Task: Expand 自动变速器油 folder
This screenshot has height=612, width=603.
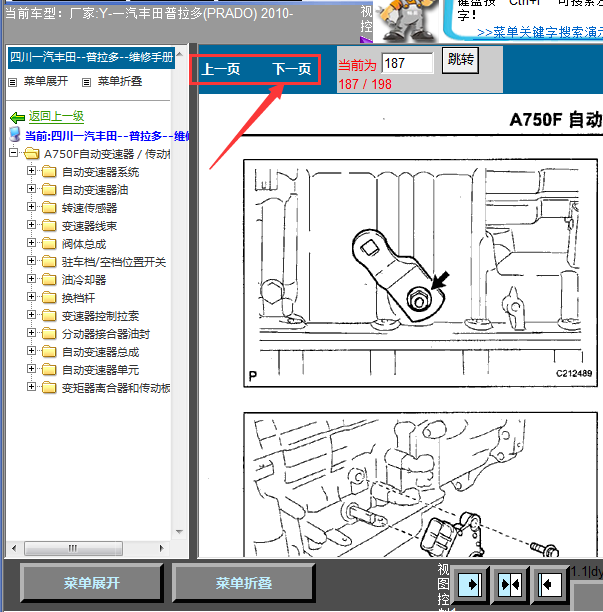Action: click(x=32, y=189)
